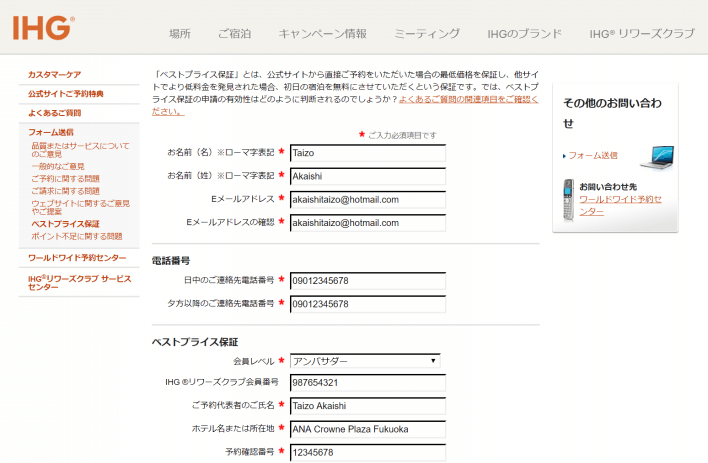Open the ご宿泊 menu
Image resolution: width=708 pixels, height=463 pixels.
(235, 34)
